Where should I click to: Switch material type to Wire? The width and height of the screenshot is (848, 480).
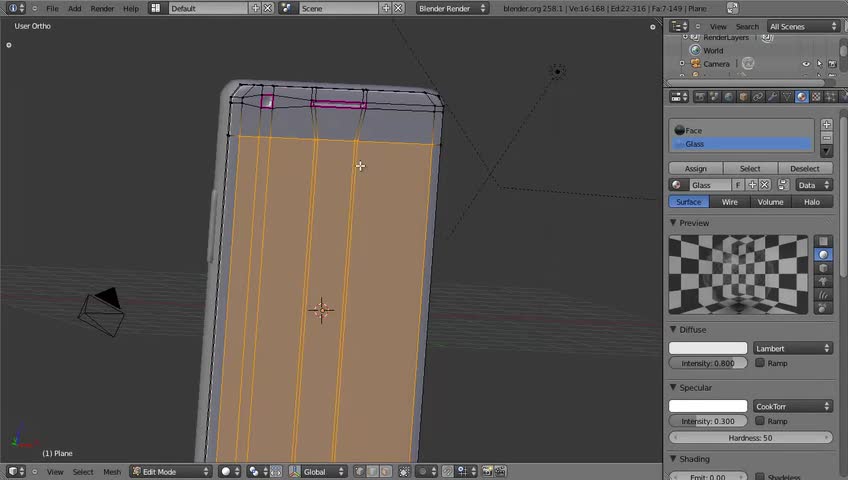[730, 202]
